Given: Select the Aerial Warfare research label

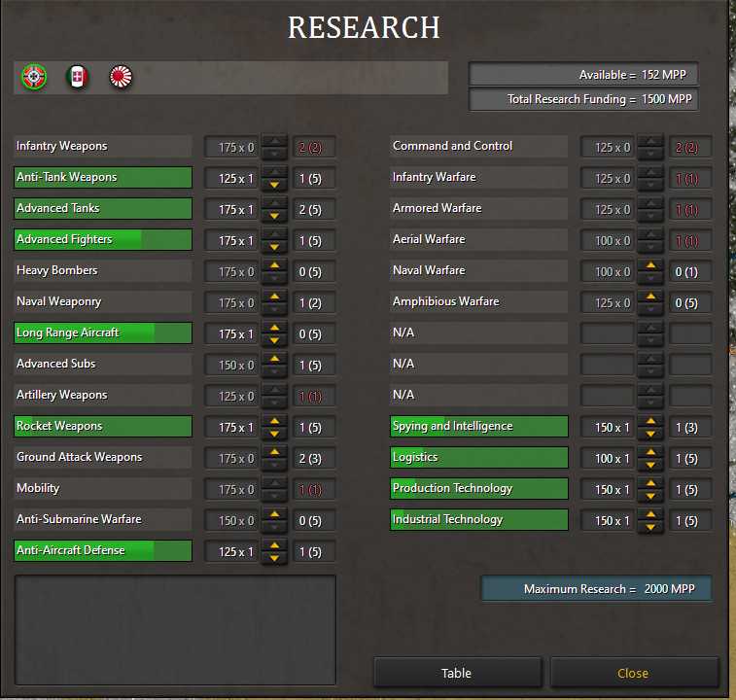Looking at the screenshot, I should [x=478, y=239].
